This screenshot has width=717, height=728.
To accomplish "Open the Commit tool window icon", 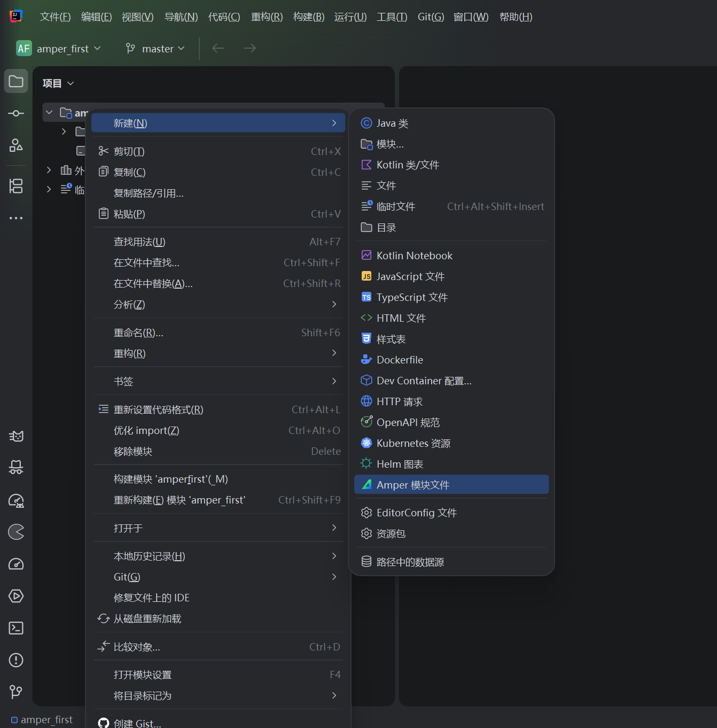I will pyautogui.click(x=16, y=113).
